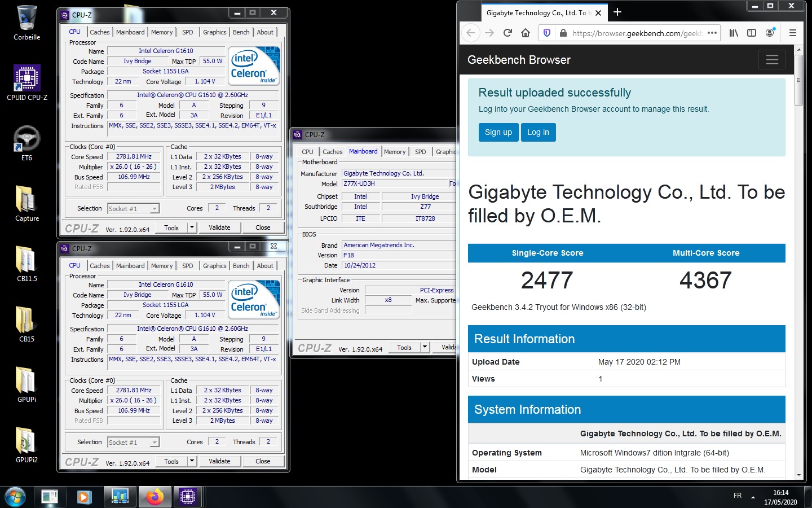Open Socket #1 selection dropdown in top CPU-Z
The width and height of the screenshot is (812, 508).
click(133, 209)
